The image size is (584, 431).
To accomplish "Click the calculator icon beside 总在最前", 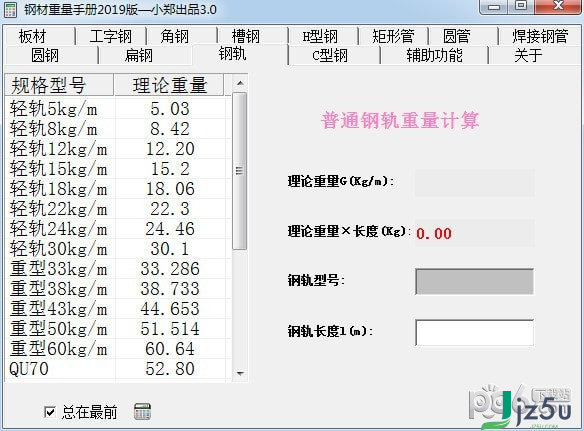I will 142,412.
